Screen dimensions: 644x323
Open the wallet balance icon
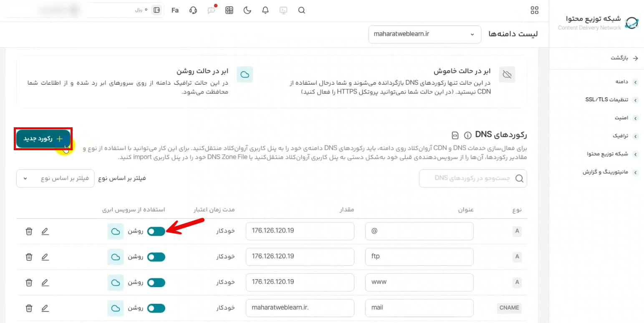tap(157, 10)
